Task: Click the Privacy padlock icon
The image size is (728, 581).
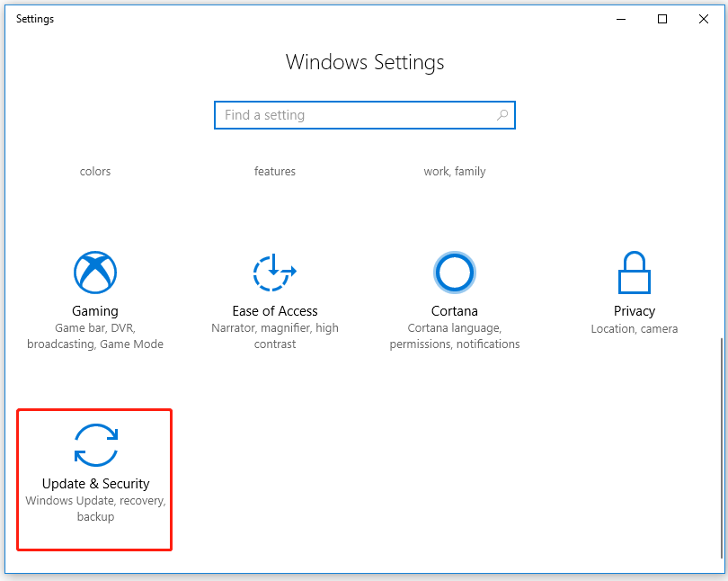Action: coord(634,272)
